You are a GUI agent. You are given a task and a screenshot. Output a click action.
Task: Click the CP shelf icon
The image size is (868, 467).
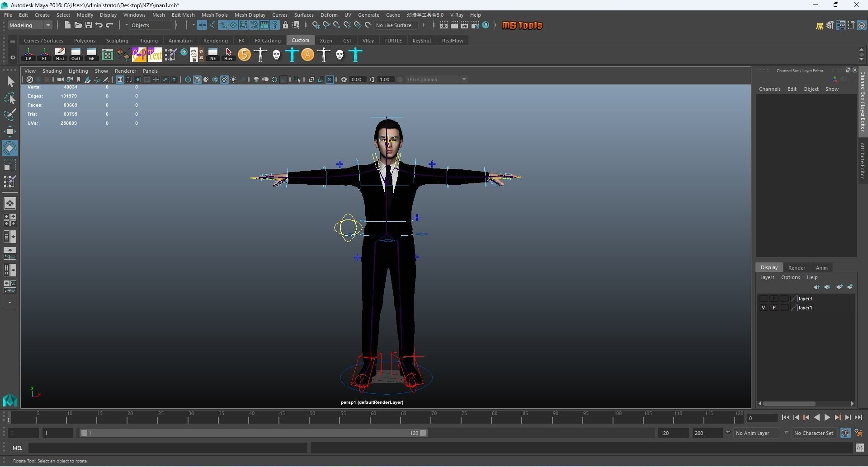(28, 55)
